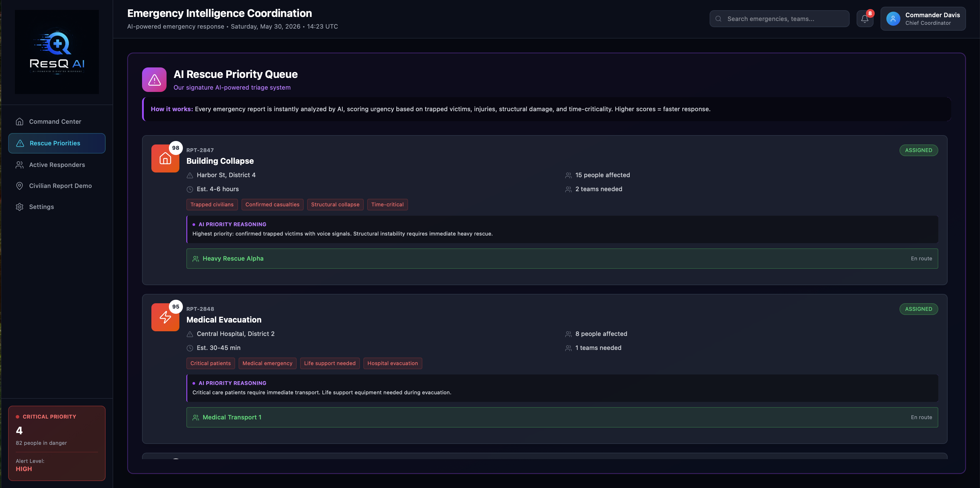
Task: Click people icon beside 15 people affected
Action: point(568,175)
